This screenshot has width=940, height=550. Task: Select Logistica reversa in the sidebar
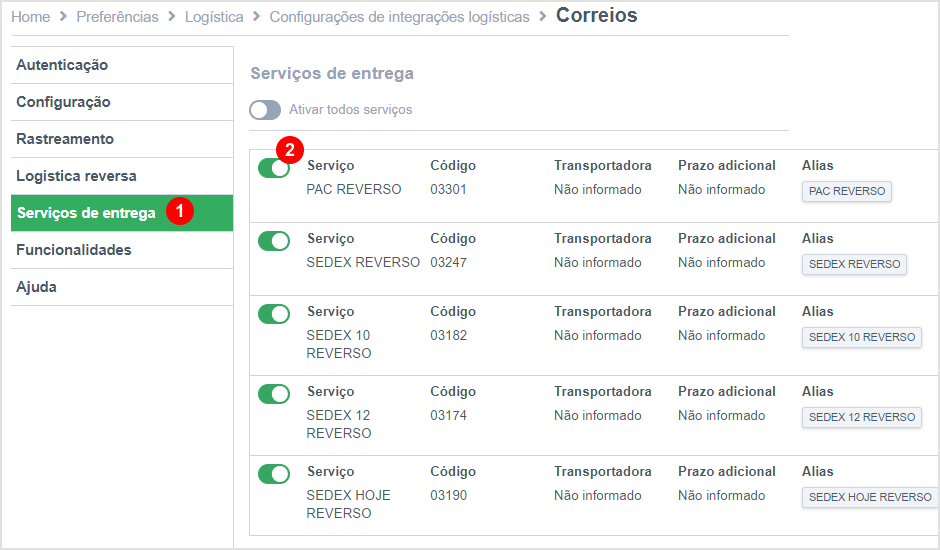tap(122, 176)
